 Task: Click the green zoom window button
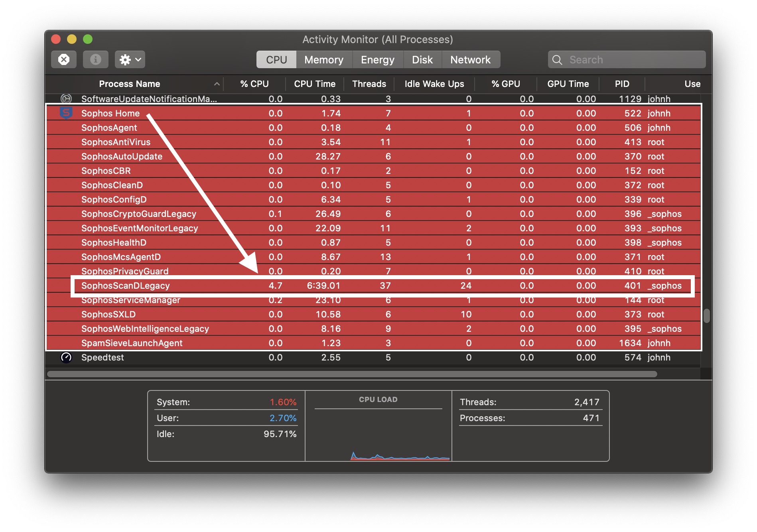pos(88,39)
